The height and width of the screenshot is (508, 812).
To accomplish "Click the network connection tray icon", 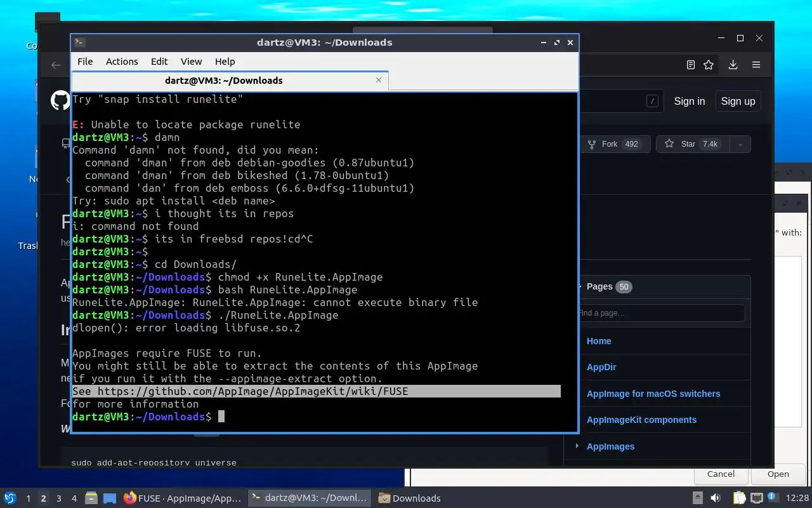I will [x=757, y=498].
